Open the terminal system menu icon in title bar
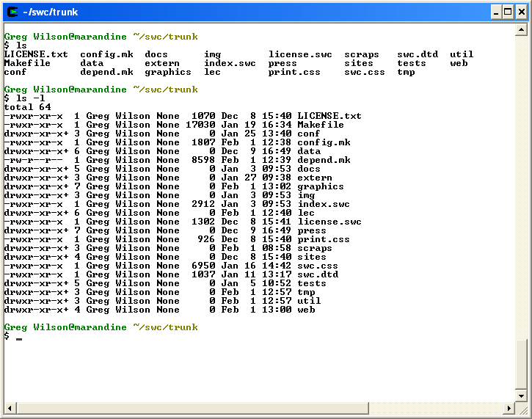Viewport: 532px width, 419px height. pyautogui.click(x=12, y=11)
